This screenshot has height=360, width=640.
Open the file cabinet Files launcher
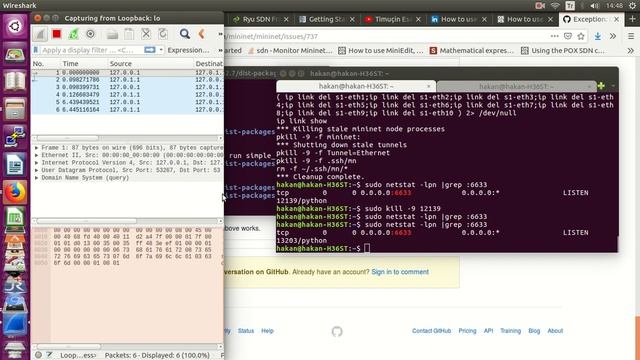click(x=15, y=109)
